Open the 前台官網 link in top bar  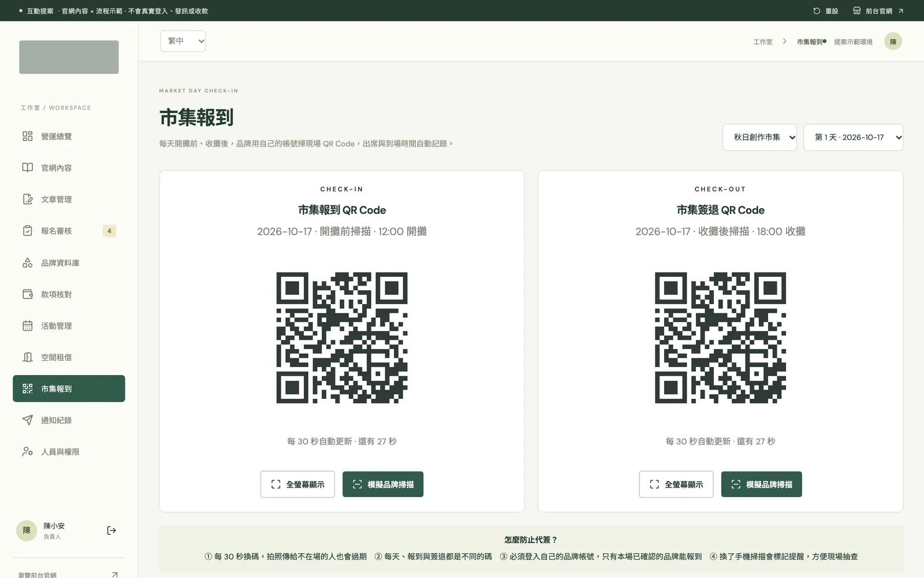pos(878,11)
